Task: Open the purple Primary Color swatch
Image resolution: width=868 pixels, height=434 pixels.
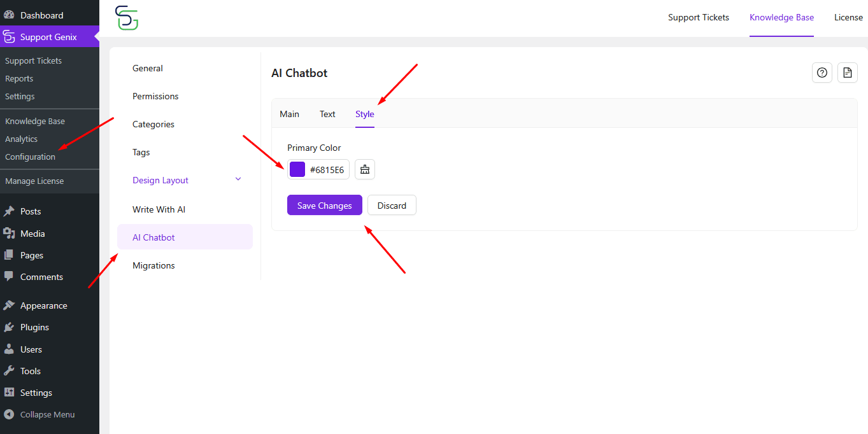Action: [x=297, y=169]
